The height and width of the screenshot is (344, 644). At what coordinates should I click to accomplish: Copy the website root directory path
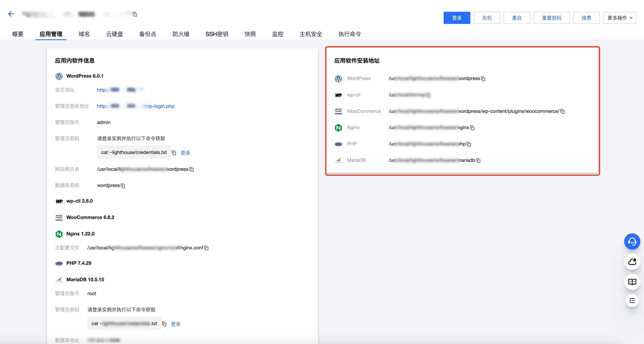(x=191, y=169)
